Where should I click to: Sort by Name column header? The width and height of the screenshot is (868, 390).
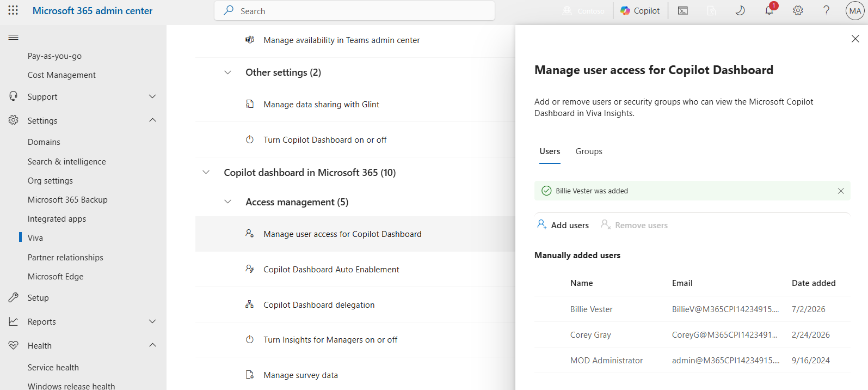tap(581, 283)
